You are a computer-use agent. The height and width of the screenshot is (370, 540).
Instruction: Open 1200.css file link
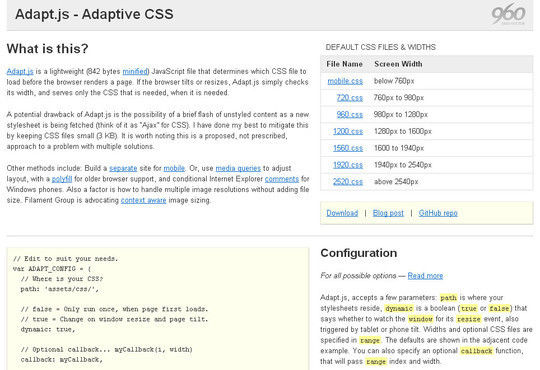[348, 131]
